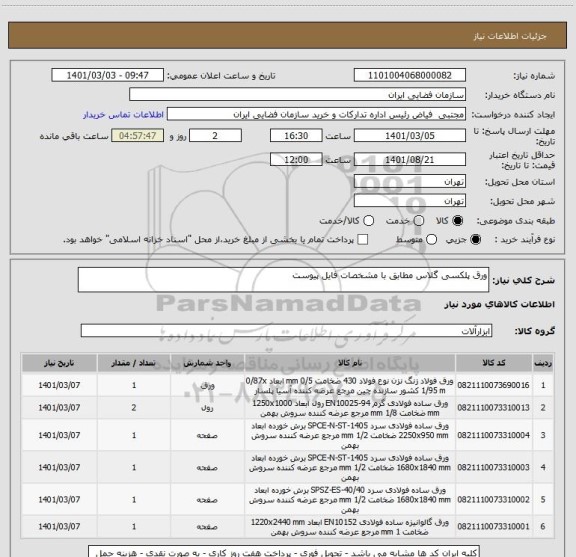Click the requester field مجتبی فیاض

click(x=316, y=114)
